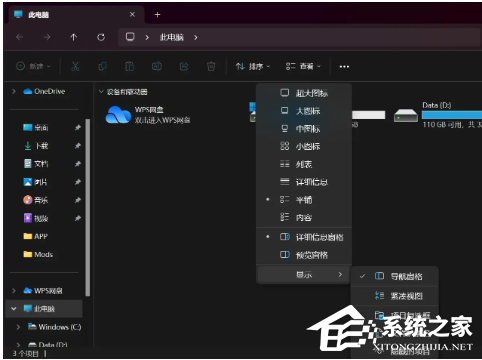Screen dimensions: 482x360
Task: Click the refresh icon in navigation bar
Action: (x=101, y=37)
